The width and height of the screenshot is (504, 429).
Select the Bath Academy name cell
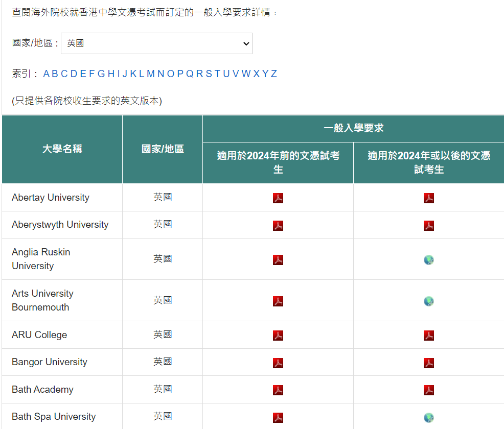click(62, 390)
